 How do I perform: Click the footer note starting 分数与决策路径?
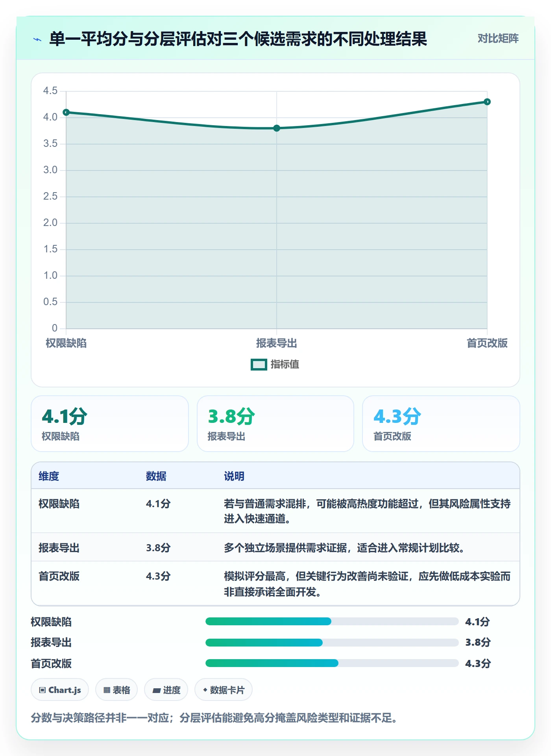pos(214,718)
